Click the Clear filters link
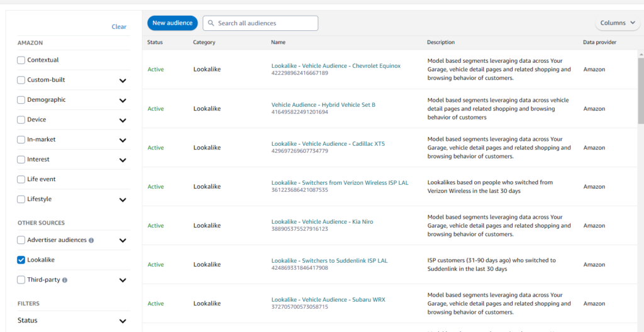The width and height of the screenshot is (644, 332). [119, 26]
